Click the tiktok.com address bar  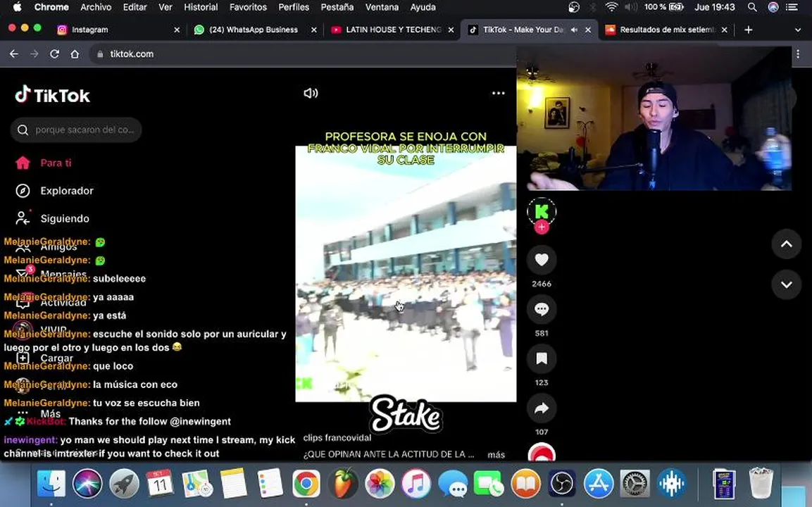point(303,54)
